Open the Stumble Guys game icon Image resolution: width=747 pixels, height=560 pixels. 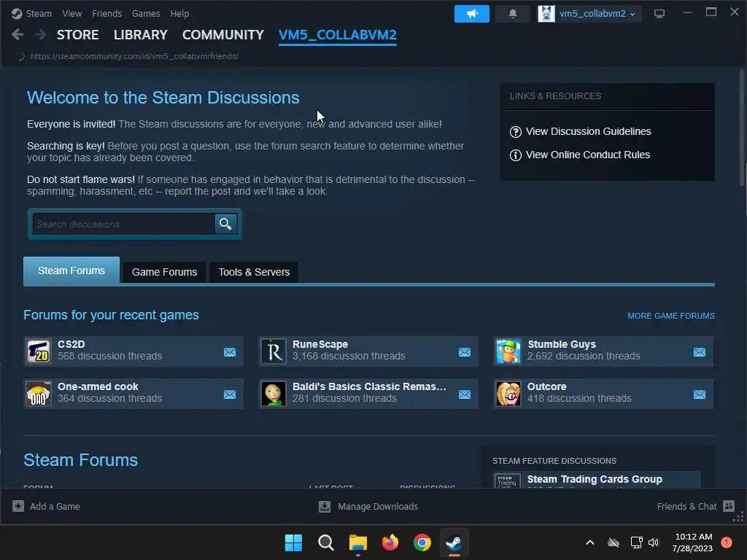tap(508, 351)
